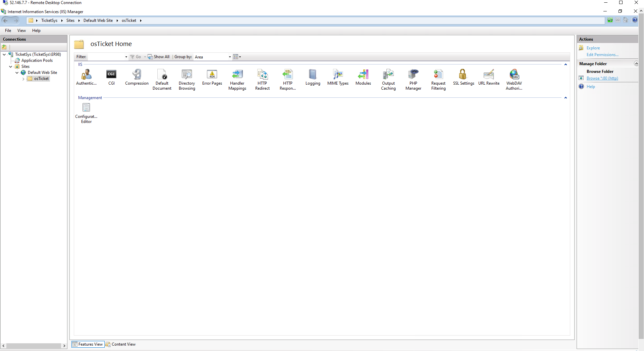
Task: Open the View menu
Action: pos(21,31)
